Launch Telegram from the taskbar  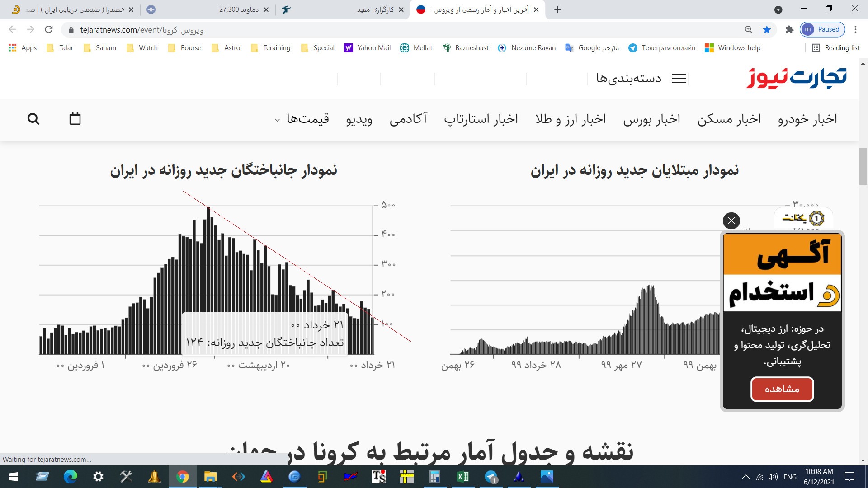coord(491,477)
